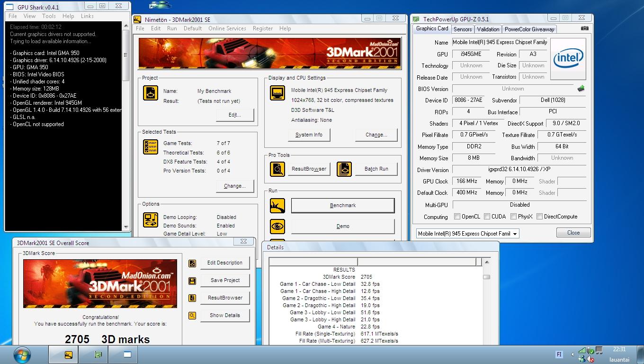
Task: Click the network signal bars tray icon
Action: [582, 351]
